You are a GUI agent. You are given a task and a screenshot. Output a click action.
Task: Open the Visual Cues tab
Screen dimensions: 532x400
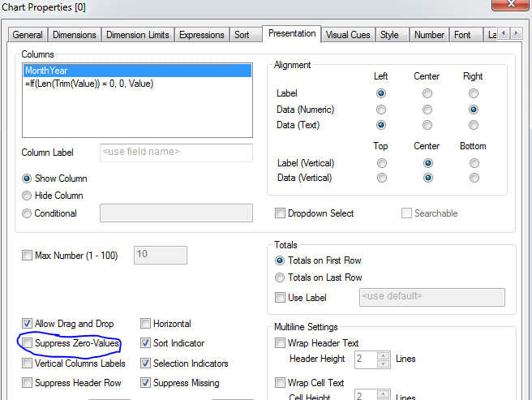tap(348, 35)
